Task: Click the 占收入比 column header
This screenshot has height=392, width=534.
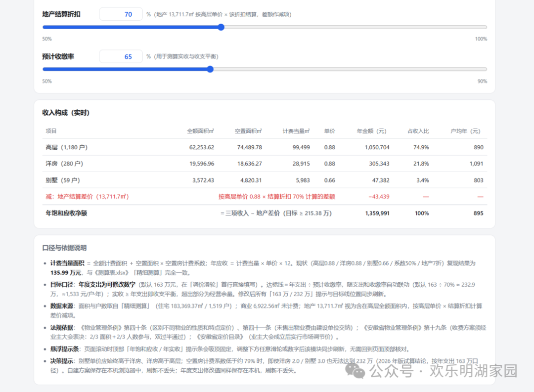Action: 418,131
